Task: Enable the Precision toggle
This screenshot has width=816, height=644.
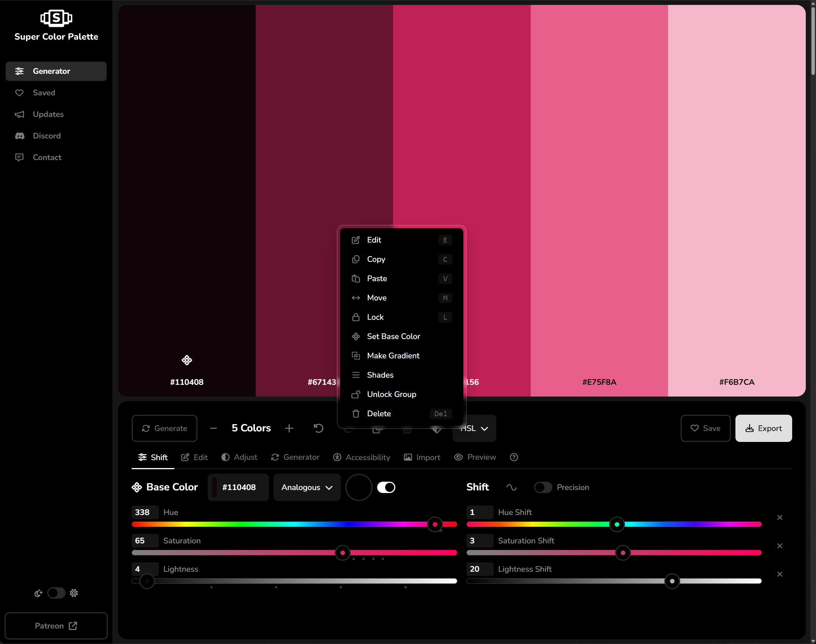Action: 543,487
